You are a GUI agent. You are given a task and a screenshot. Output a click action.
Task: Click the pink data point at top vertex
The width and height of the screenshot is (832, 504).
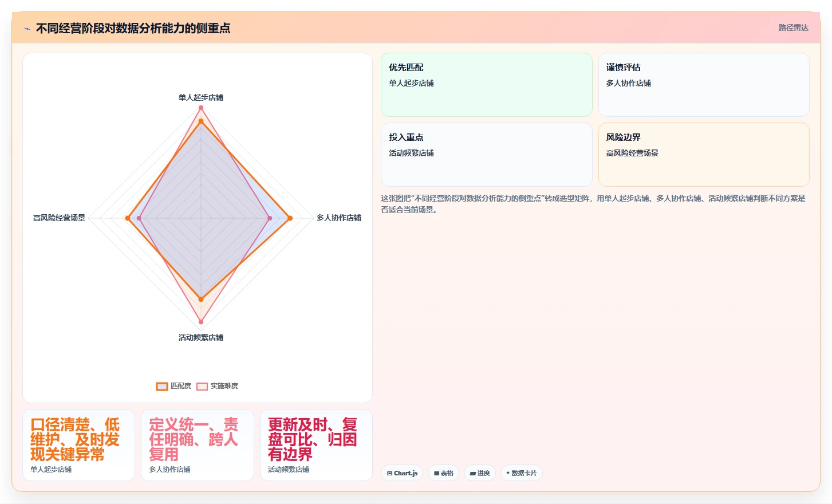pos(201,108)
